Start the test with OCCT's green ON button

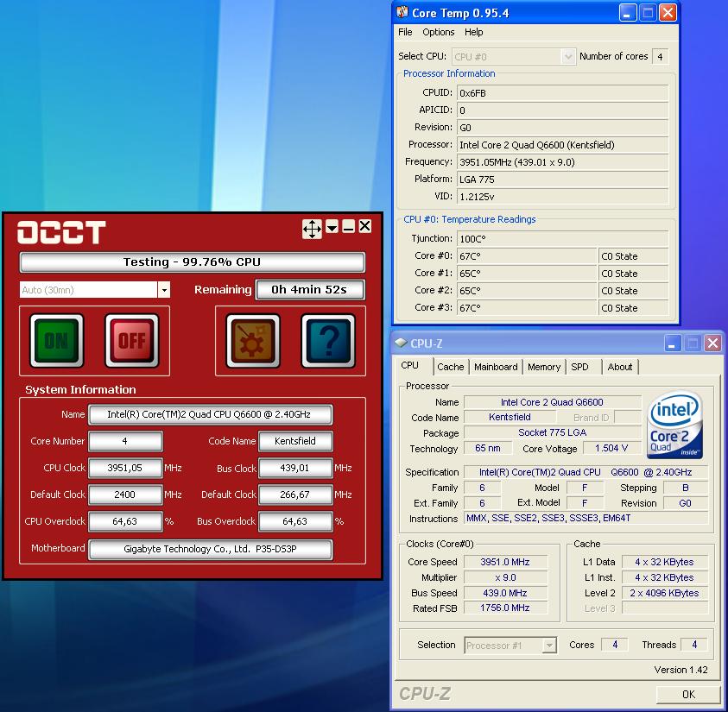click(57, 341)
